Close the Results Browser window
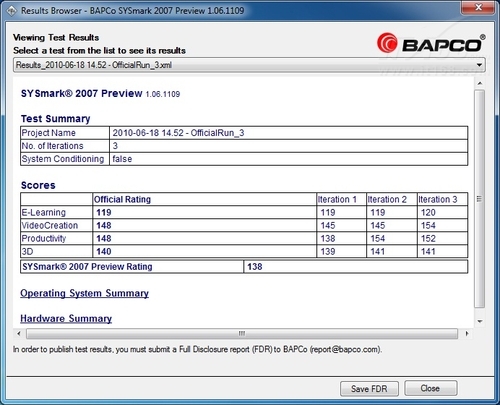500x405 pixels. point(478,7)
